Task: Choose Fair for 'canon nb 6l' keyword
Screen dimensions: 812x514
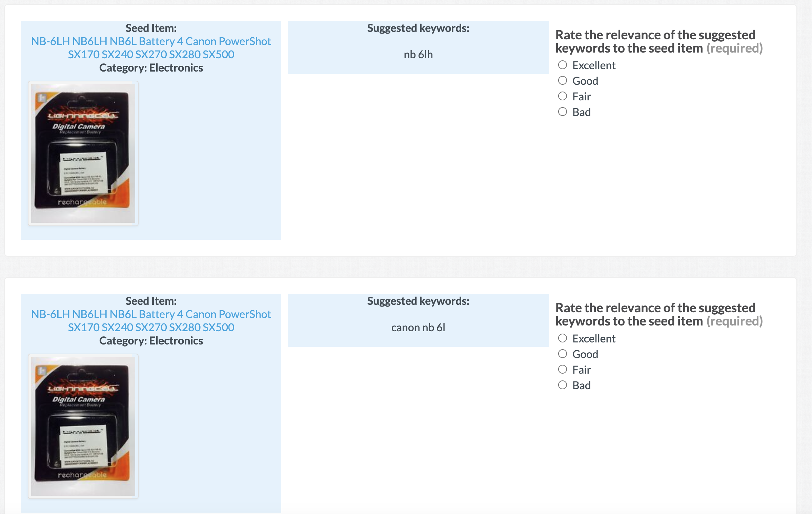Action: pyautogui.click(x=563, y=369)
